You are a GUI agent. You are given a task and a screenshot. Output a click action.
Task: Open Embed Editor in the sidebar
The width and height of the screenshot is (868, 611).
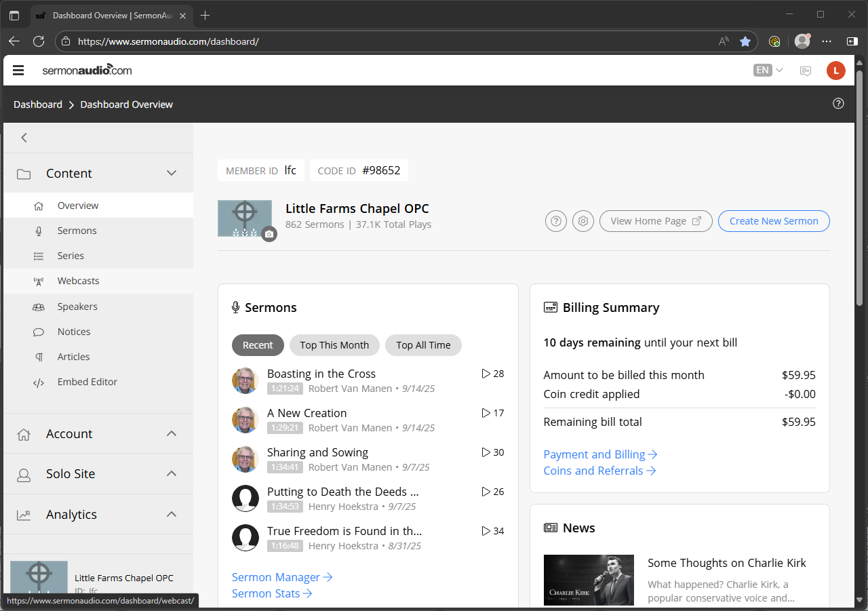click(87, 382)
